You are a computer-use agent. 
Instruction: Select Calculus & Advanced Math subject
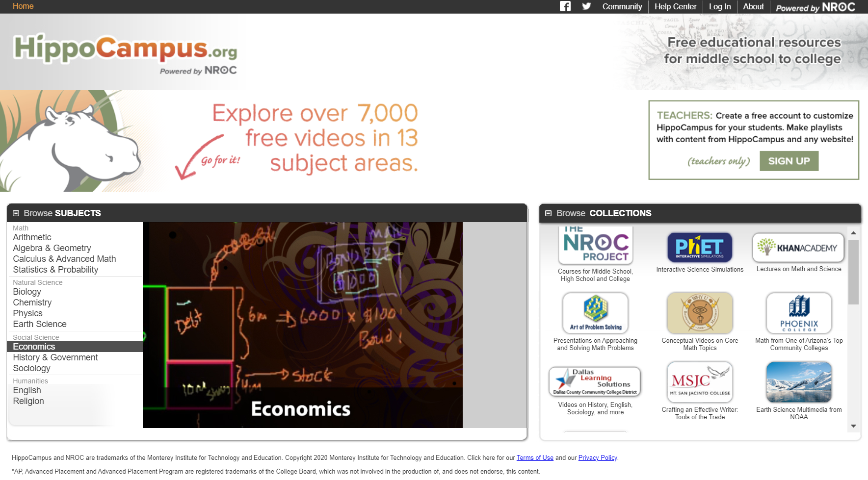click(x=64, y=259)
